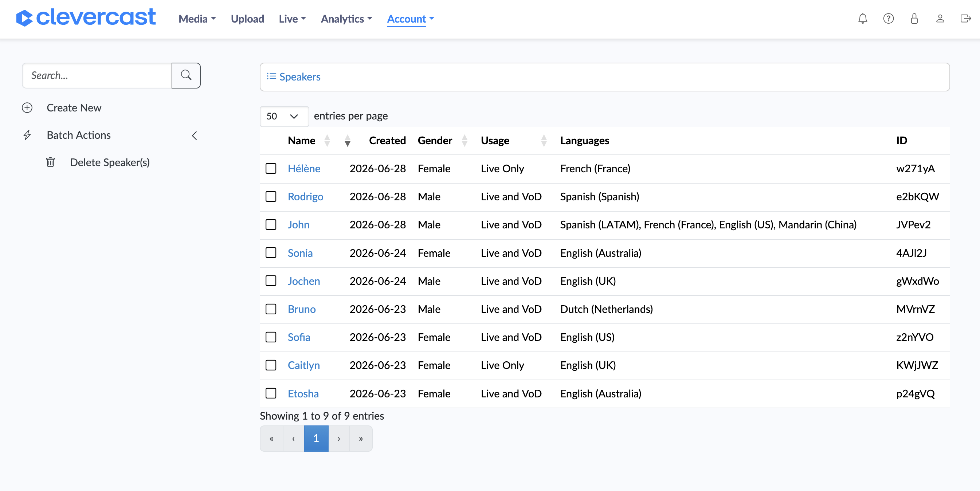Open speaker Hélène
The width and height of the screenshot is (980, 491).
[304, 169]
